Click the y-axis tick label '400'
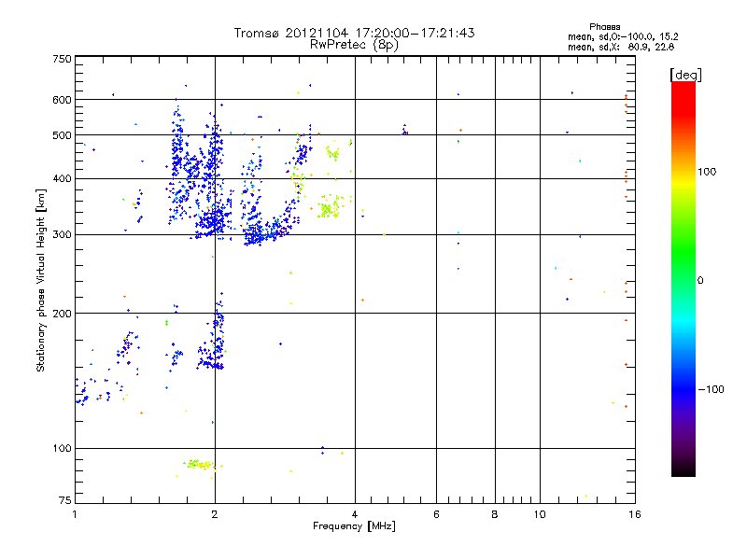 tap(62, 179)
